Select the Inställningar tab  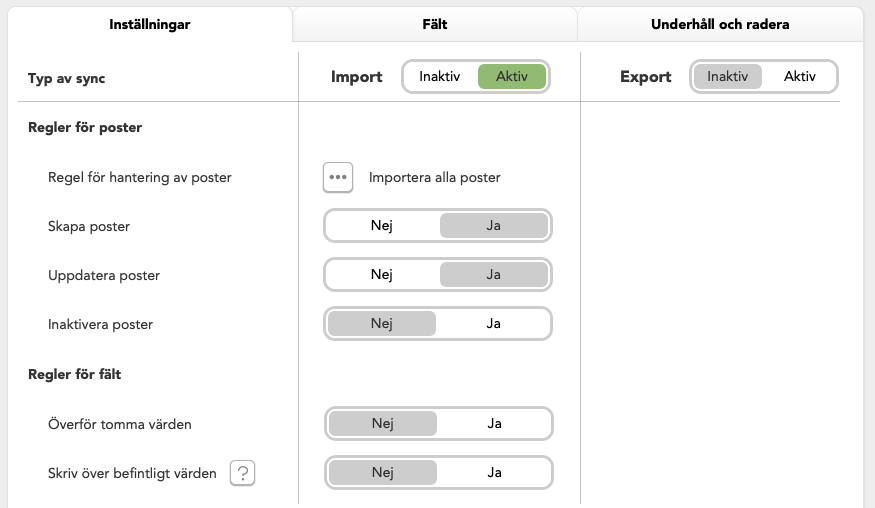coord(150,25)
